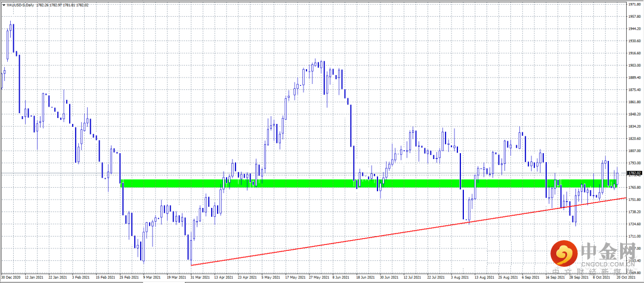Click the 25 Feb 2021 date label
The height and width of the screenshot is (283, 644).
point(129,278)
